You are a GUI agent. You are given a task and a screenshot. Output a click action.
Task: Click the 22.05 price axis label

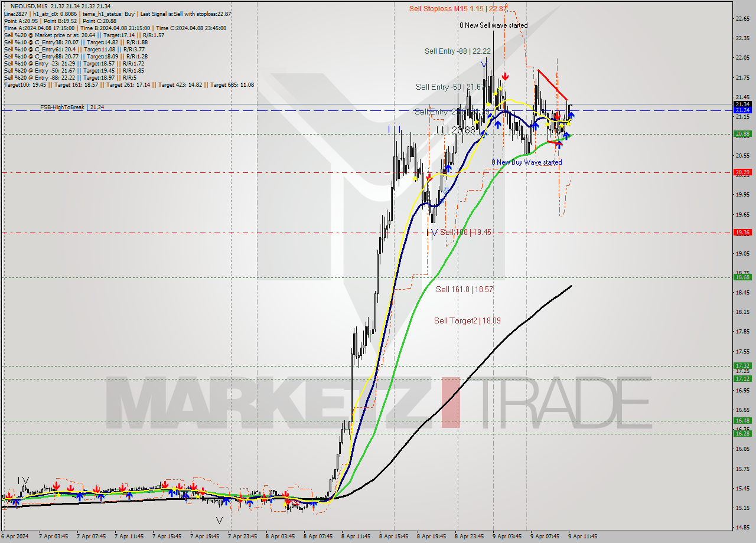[743, 58]
